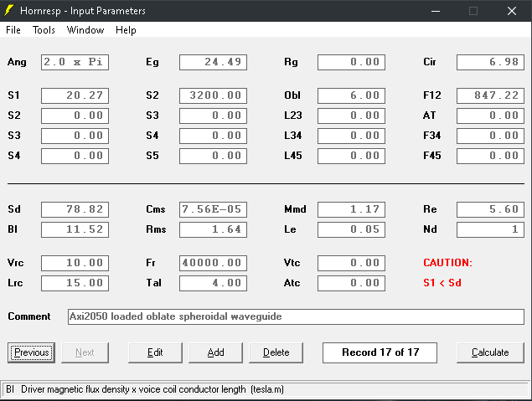Minimize the Hornresp window

pyautogui.click(x=436, y=11)
